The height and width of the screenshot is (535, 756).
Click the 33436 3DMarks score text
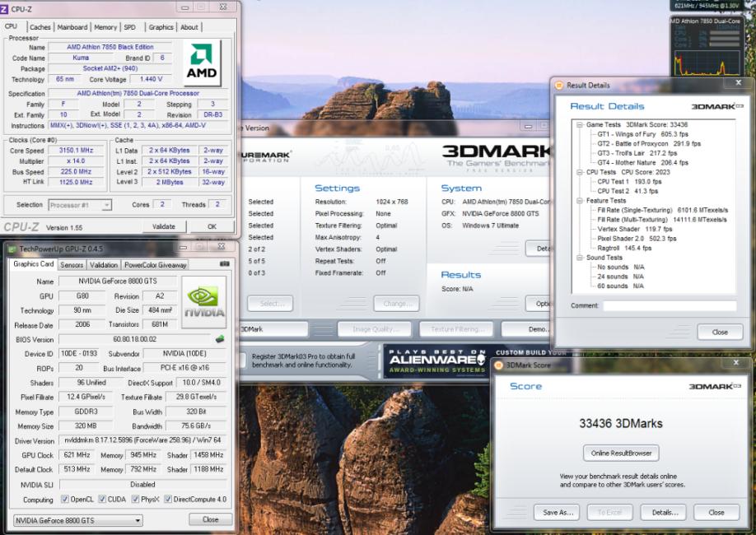click(x=620, y=424)
